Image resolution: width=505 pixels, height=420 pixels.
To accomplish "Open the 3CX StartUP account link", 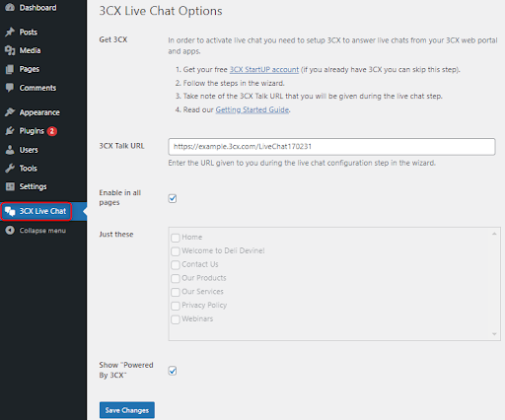I will (x=264, y=70).
